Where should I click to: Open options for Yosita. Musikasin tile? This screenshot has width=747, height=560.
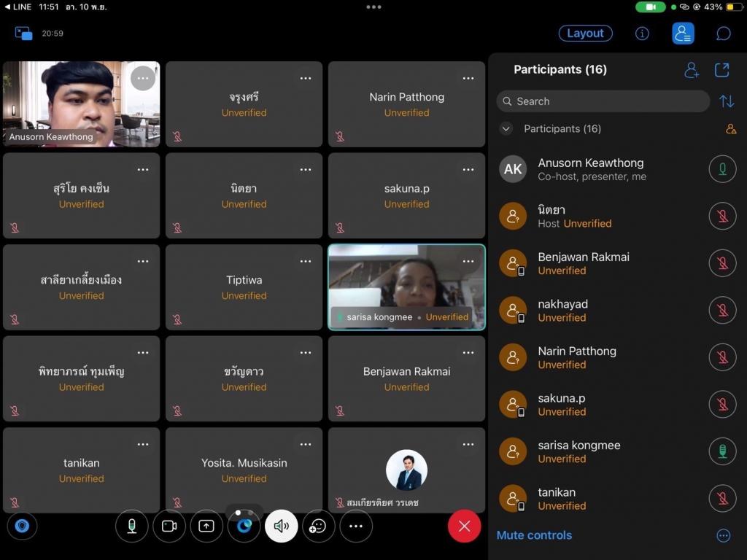coord(306,444)
